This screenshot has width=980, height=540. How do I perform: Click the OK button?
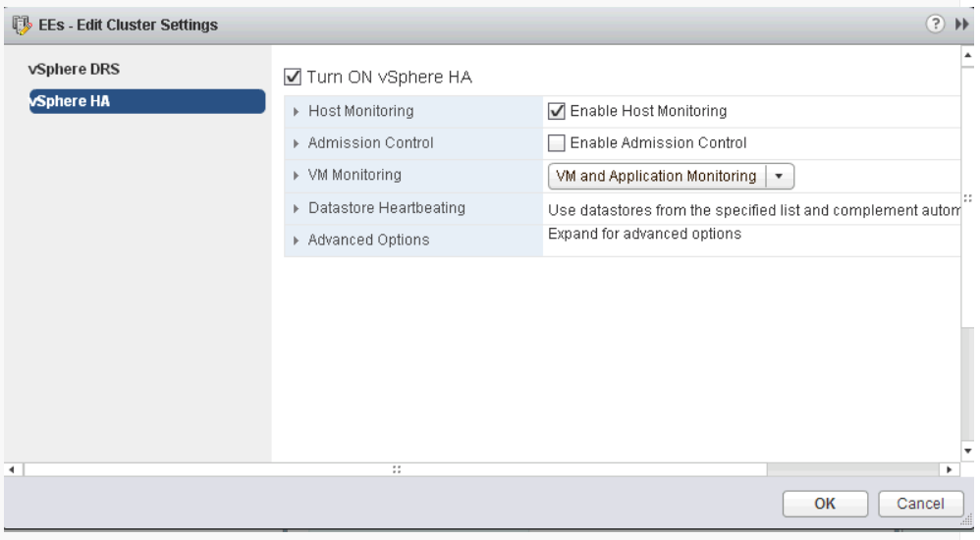pyautogui.click(x=825, y=504)
